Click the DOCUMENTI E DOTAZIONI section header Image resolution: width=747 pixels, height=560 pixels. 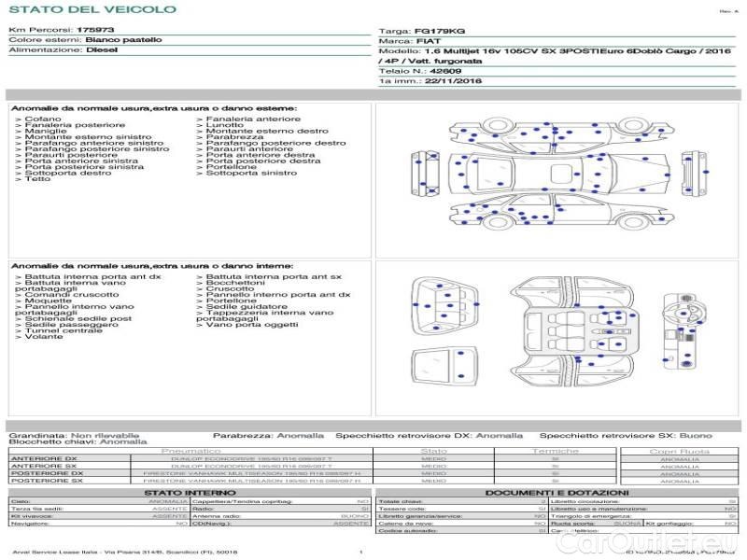(x=557, y=492)
